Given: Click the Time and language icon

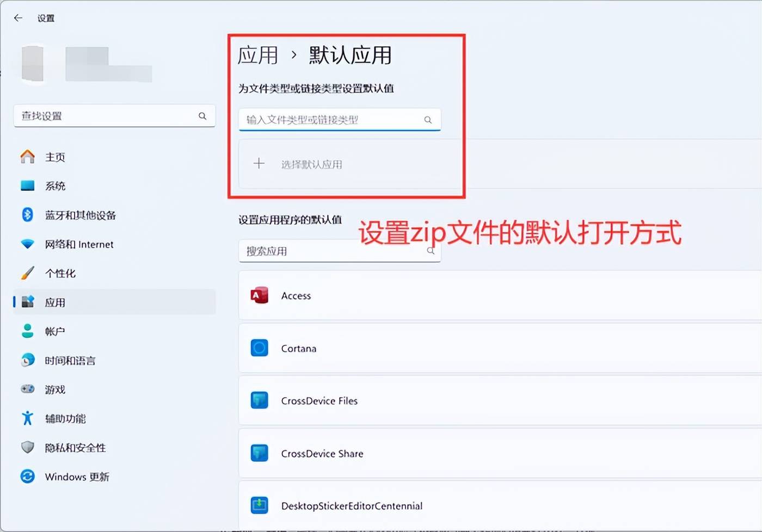Looking at the screenshot, I should tap(28, 360).
